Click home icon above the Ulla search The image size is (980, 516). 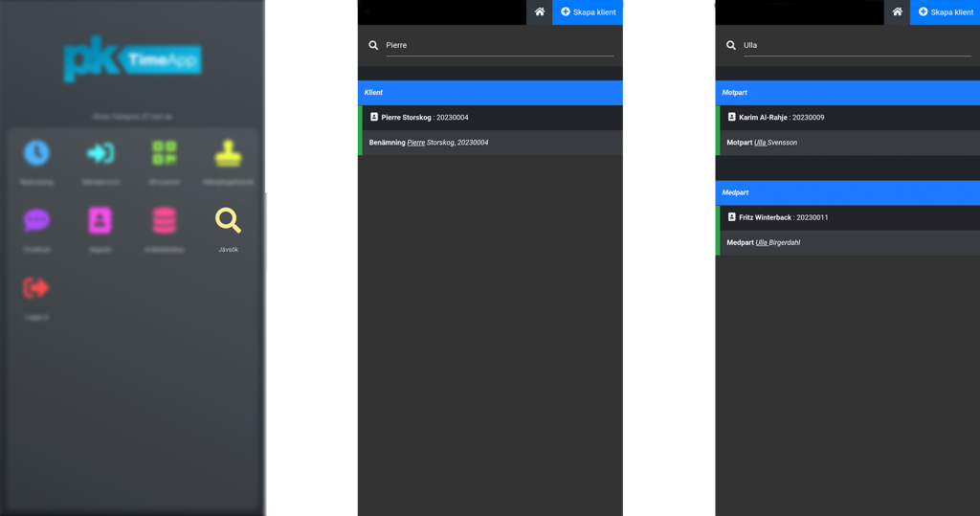point(897,12)
